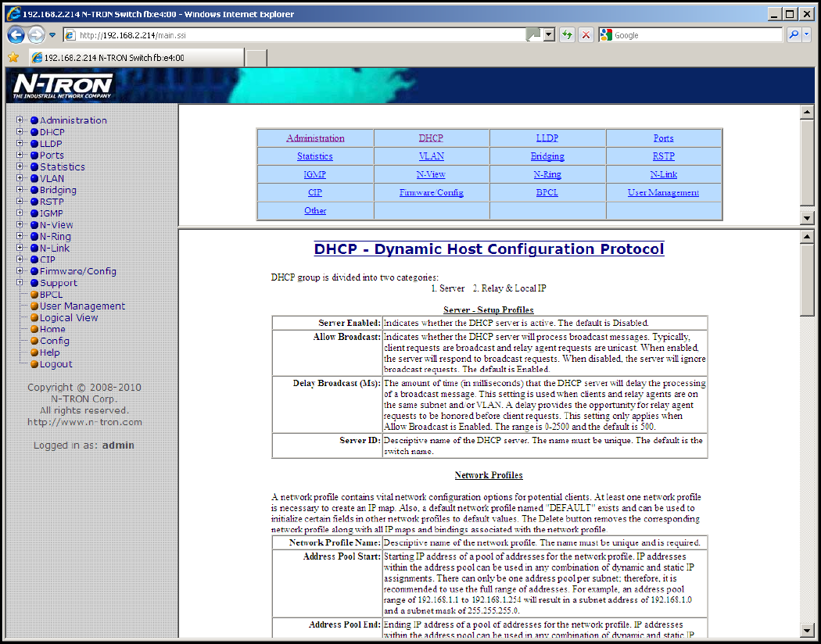The width and height of the screenshot is (821, 644).
Task: Click top frame scrollbar up arrow
Action: click(x=807, y=112)
